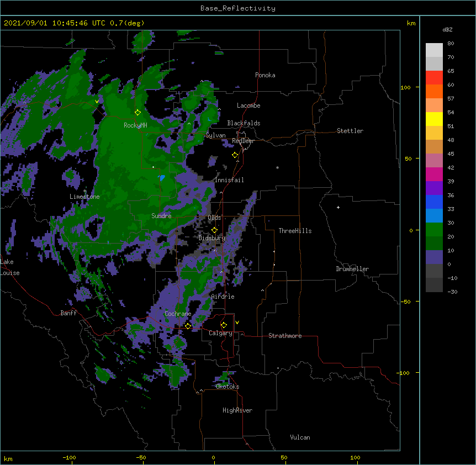Click the Stettler city label
Image resolution: width=476 pixels, height=465 pixels.
(x=350, y=131)
